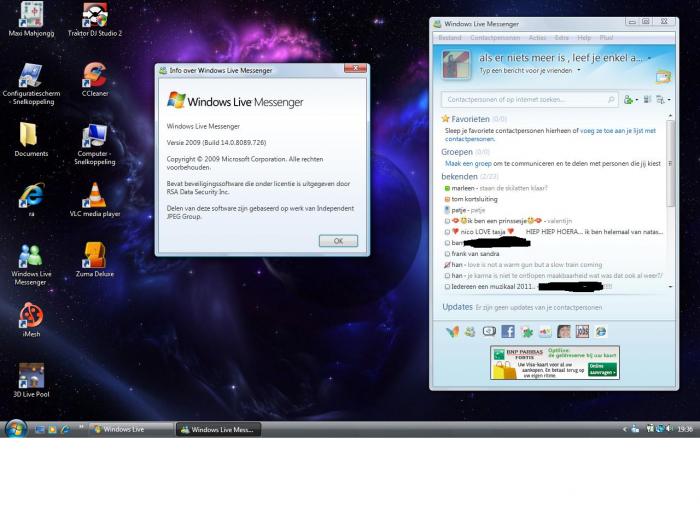Open the Contactpersonen menu

point(495,38)
